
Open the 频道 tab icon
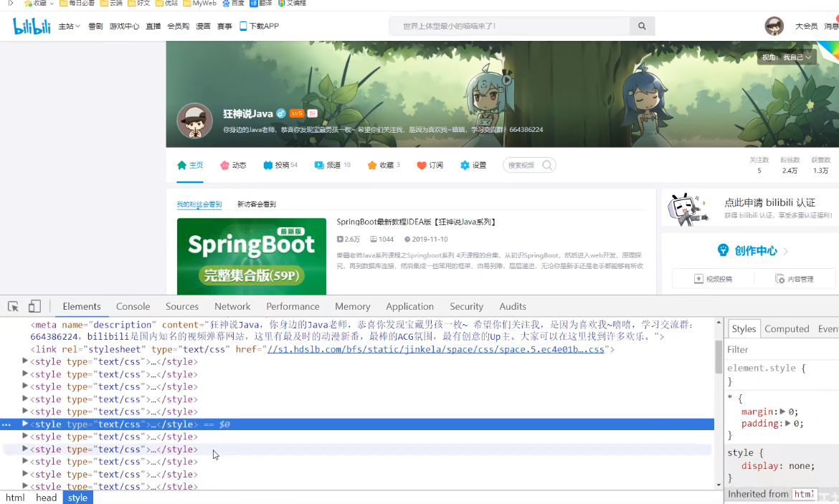click(319, 165)
